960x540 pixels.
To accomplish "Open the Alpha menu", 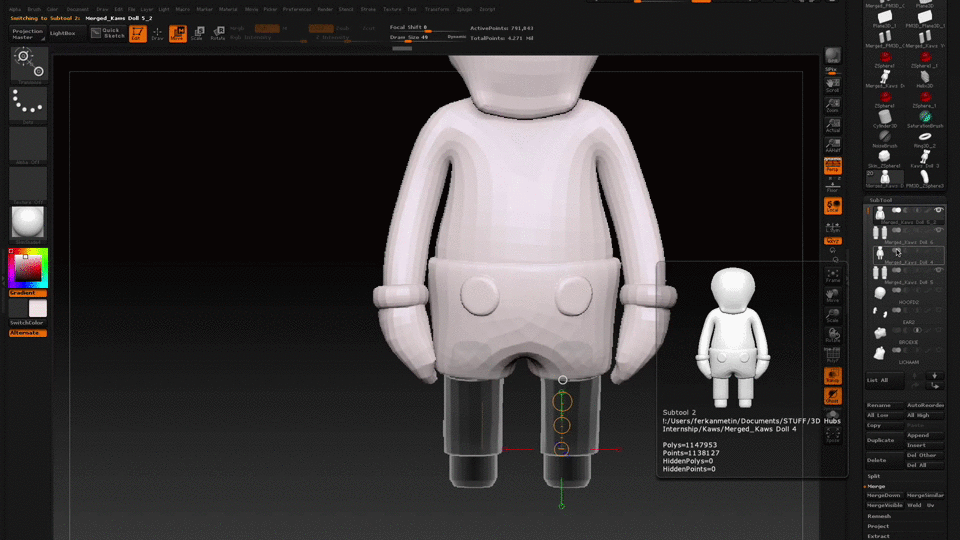I will (15, 9).
